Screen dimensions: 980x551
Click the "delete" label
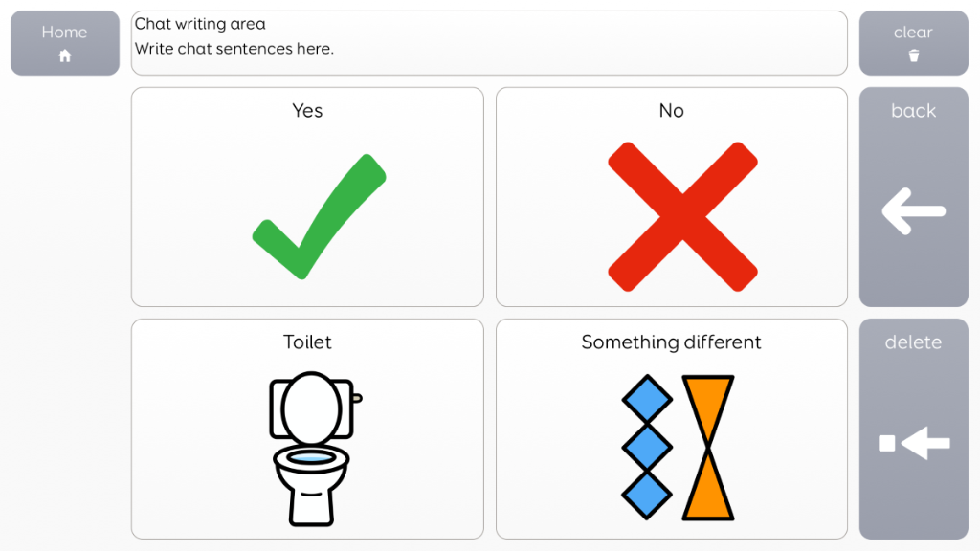(914, 342)
